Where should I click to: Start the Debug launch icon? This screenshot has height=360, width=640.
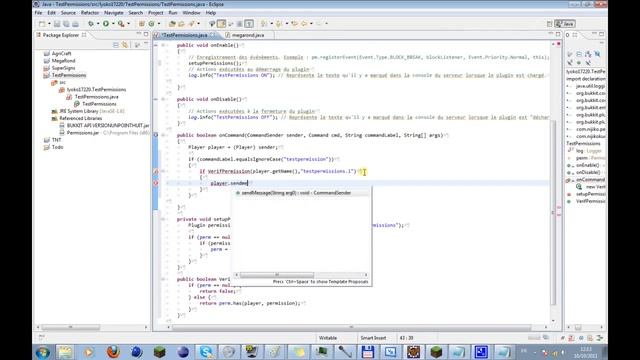point(91,24)
